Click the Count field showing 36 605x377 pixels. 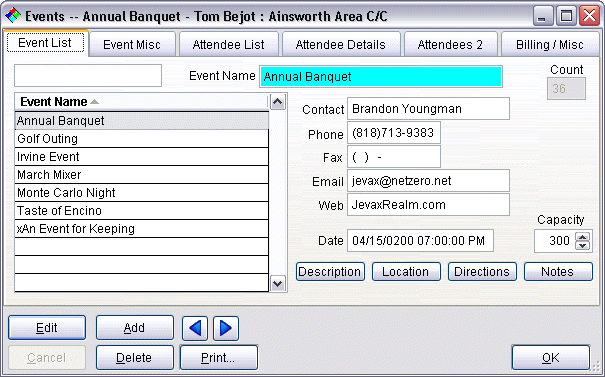[566, 88]
